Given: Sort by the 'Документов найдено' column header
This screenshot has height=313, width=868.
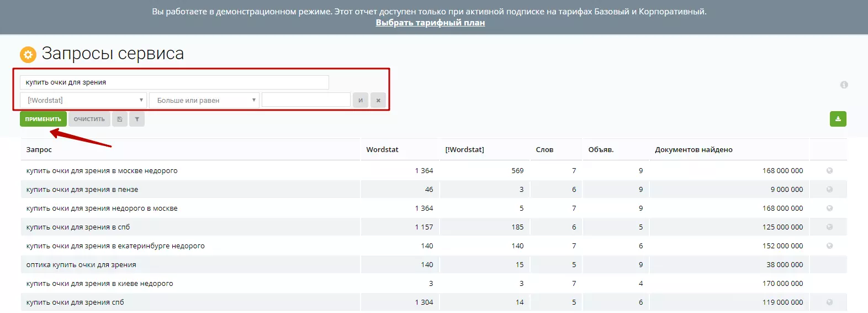Looking at the screenshot, I should (694, 150).
